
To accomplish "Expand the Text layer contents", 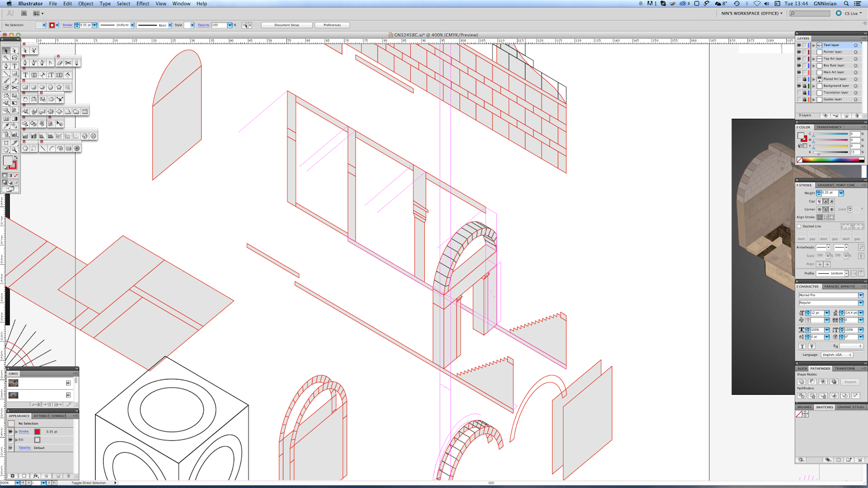I will (813, 45).
